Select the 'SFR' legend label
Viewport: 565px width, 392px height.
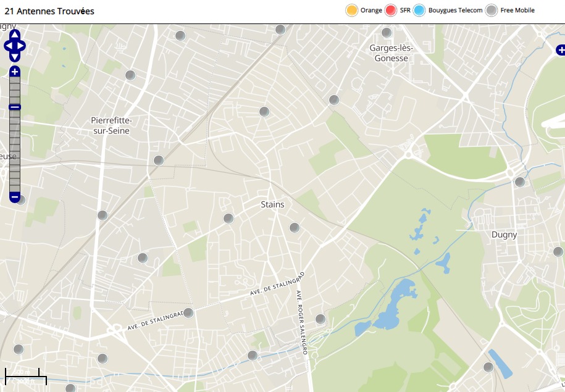pyautogui.click(x=405, y=10)
